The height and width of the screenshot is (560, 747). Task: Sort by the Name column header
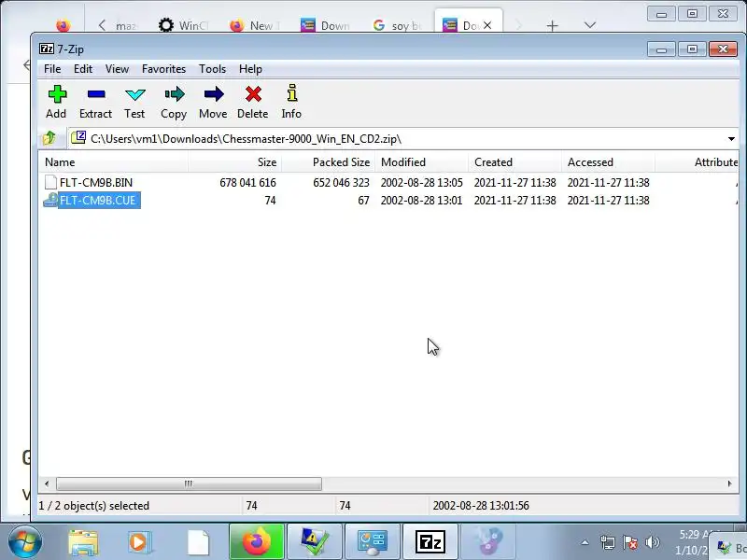click(113, 162)
